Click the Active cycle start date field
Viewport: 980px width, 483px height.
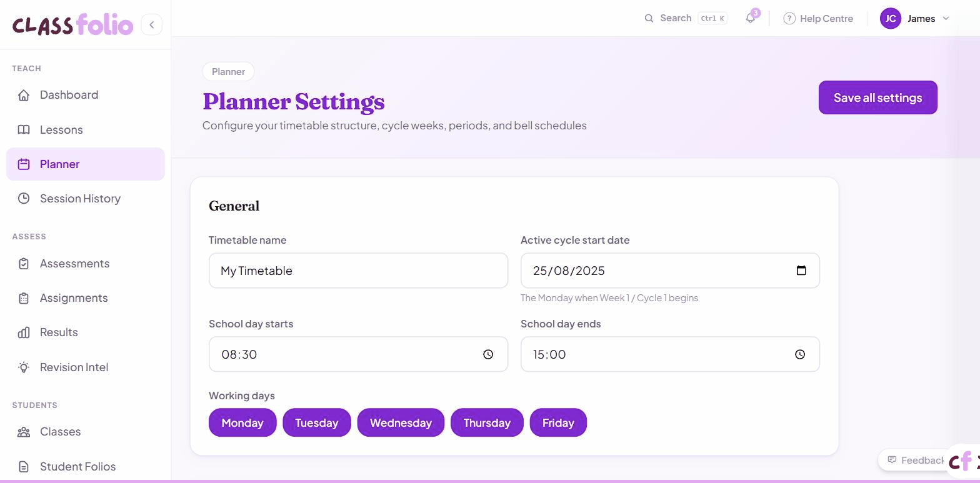(x=670, y=271)
